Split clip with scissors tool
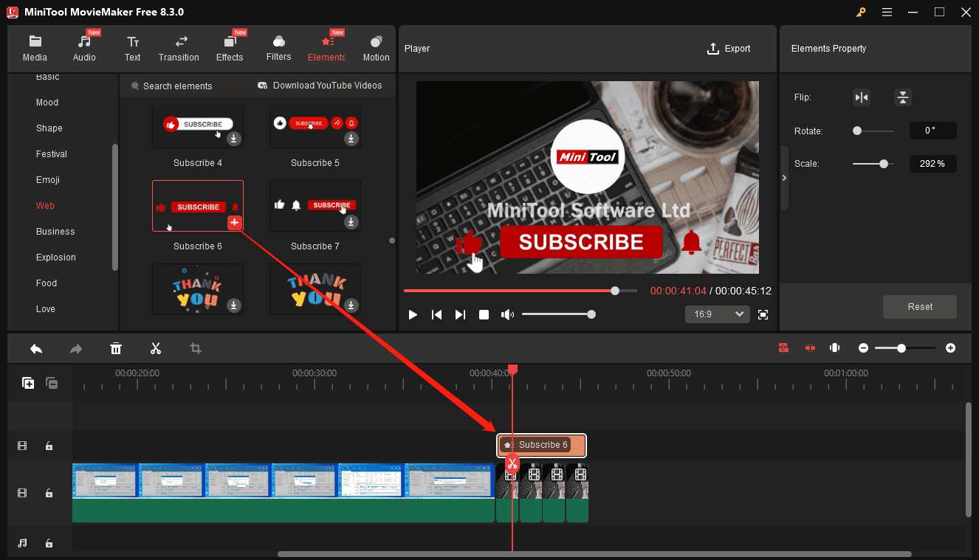Screen dimensions: 979x560 click(156, 348)
